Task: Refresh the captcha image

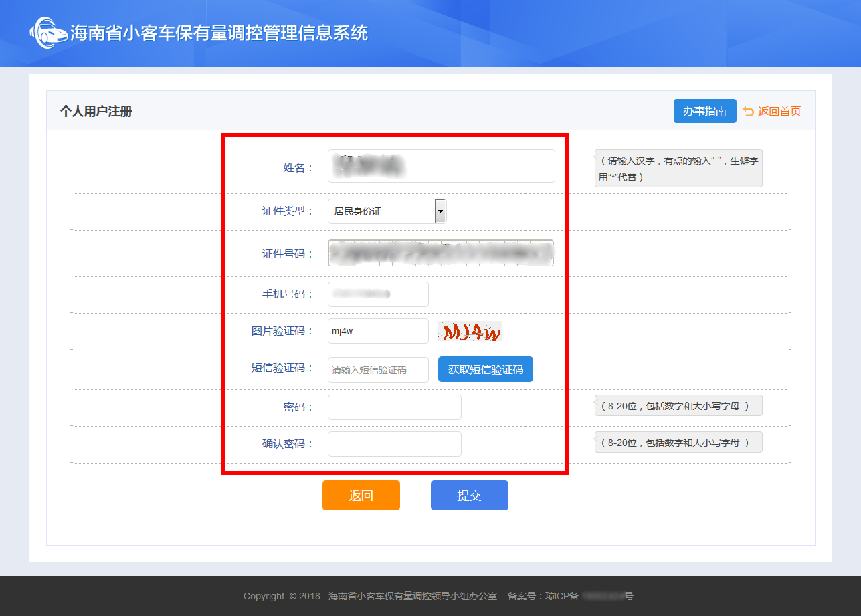Action: [x=470, y=332]
